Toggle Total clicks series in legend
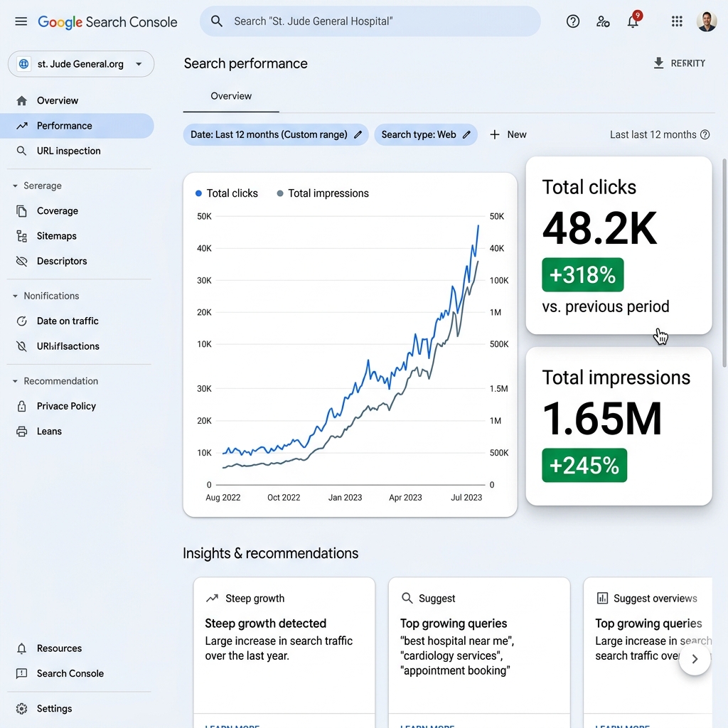This screenshot has width=728, height=728. [x=227, y=193]
